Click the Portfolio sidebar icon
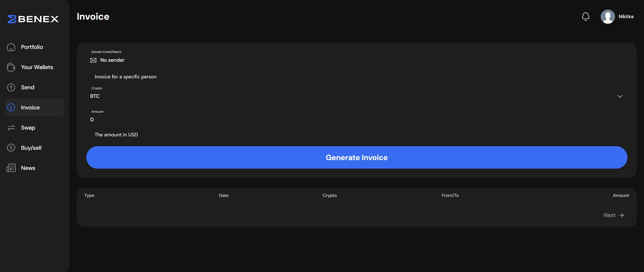 [x=11, y=47]
